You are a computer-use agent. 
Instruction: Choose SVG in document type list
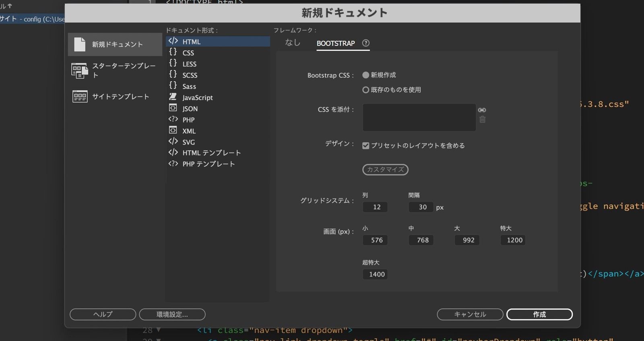218,142
